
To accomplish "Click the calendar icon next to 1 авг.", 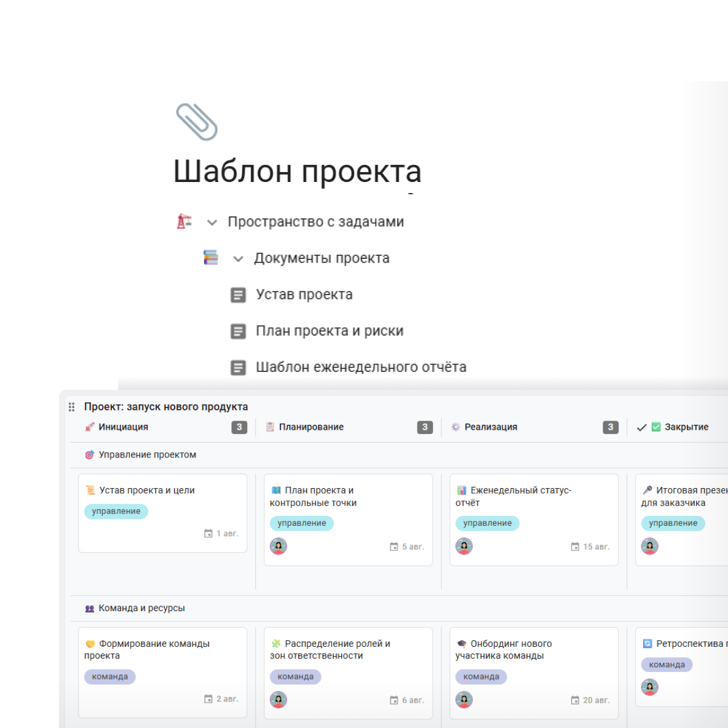I will point(208,534).
